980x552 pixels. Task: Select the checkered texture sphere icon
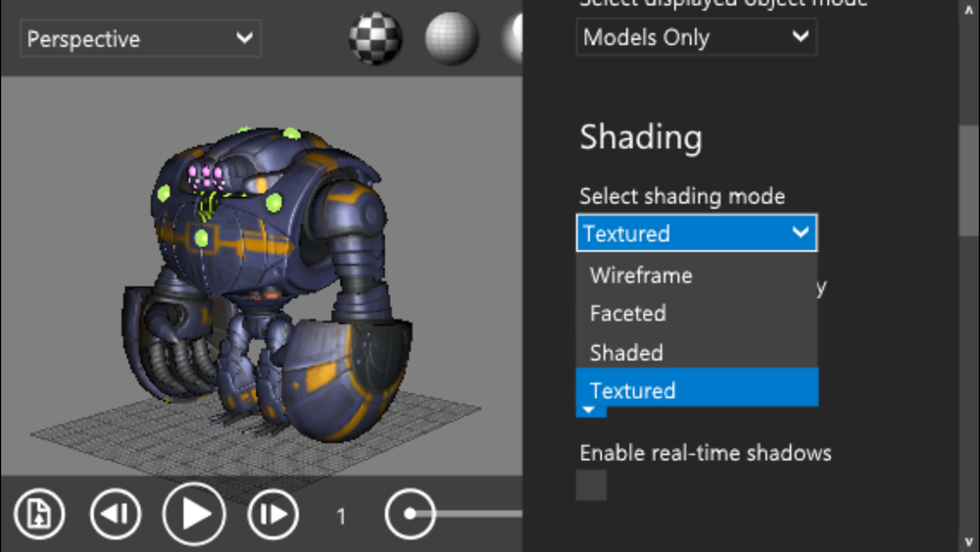375,37
